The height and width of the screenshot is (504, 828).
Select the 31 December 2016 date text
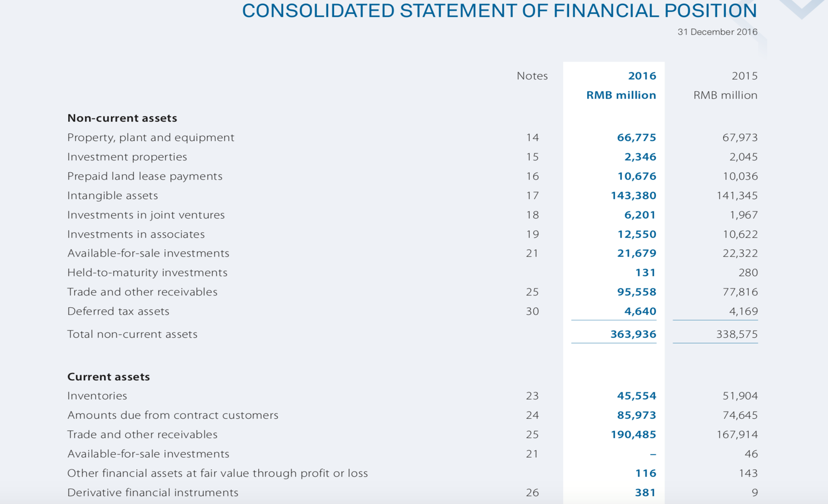click(x=717, y=32)
